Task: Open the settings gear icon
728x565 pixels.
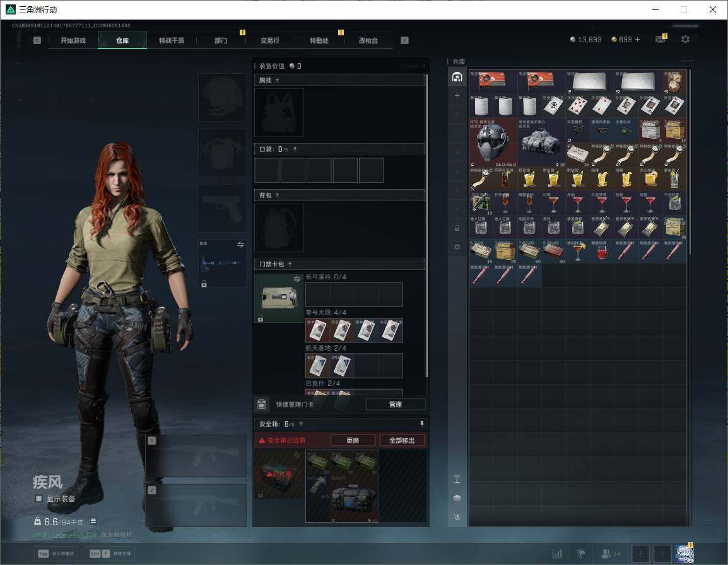Action: (685, 40)
